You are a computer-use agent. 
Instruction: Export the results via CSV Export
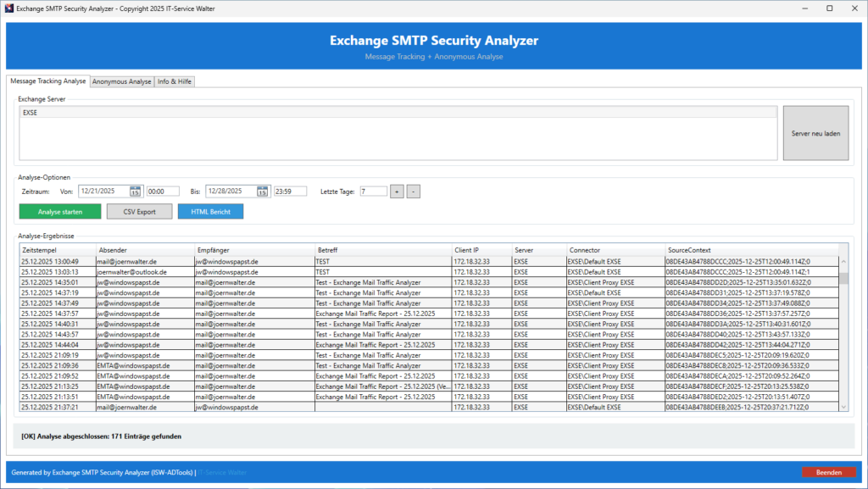coord(139,211)
